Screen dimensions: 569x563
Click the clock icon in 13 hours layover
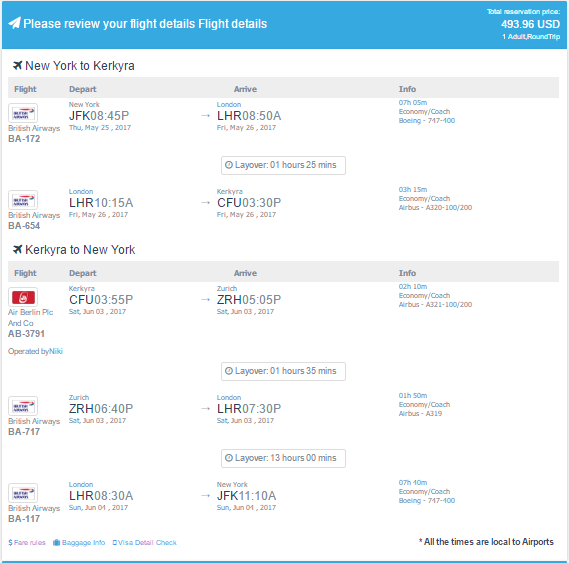229,458
